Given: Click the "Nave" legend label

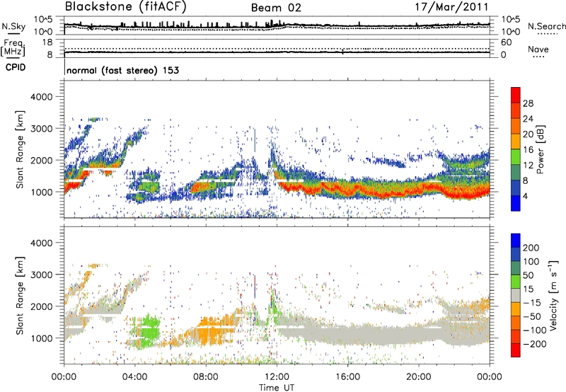Looking at the screenshot, I should [538, 50].
